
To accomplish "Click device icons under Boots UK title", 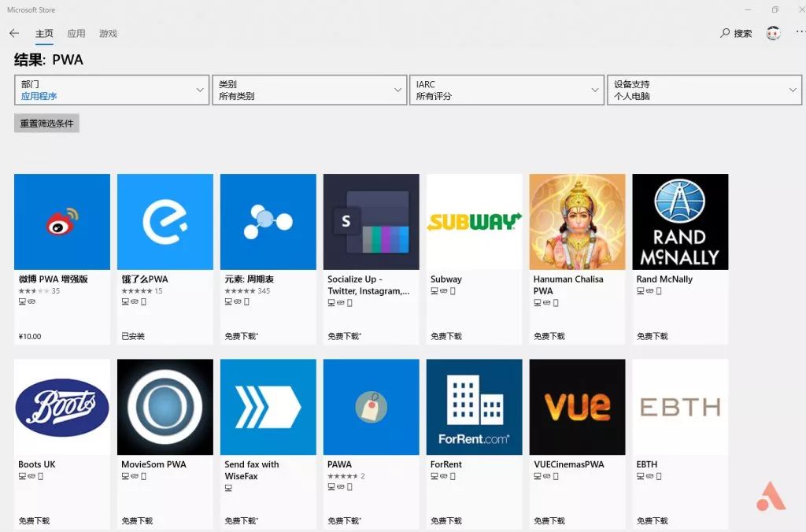I will (31, 476).
